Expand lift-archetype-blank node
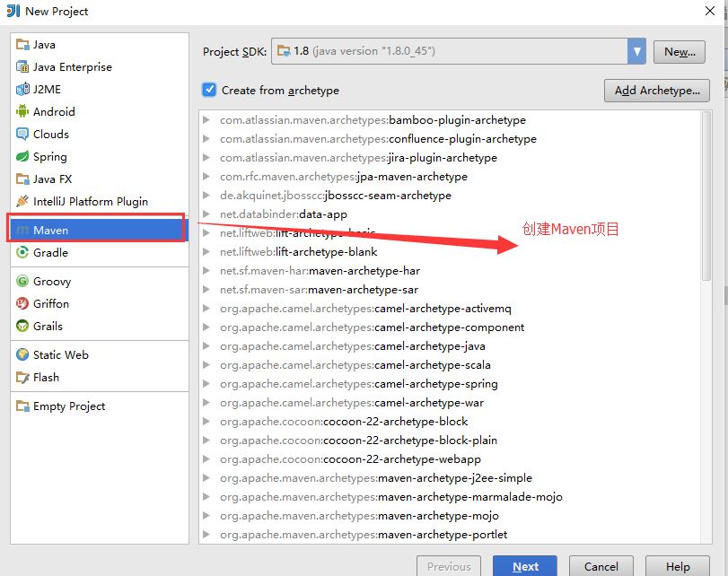This screenshot has width=728, height=576. [x=206, y=251]
